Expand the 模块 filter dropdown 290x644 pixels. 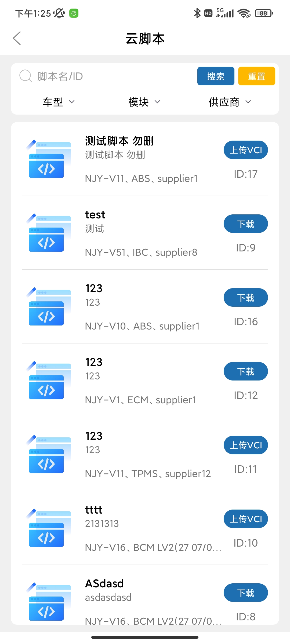144,102
